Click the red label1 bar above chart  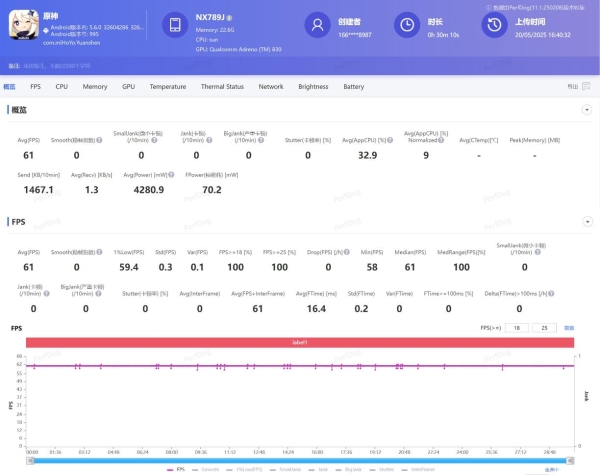300,343
